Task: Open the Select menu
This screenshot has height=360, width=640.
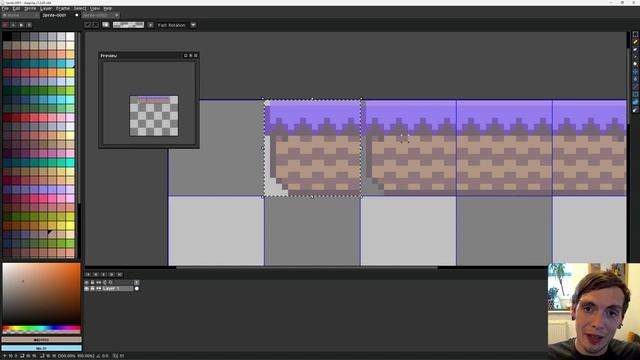Action: (80, 8)
